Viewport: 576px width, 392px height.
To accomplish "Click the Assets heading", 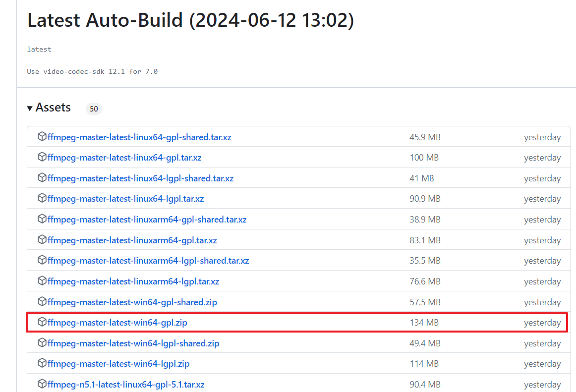I will (x=53, y=107).
